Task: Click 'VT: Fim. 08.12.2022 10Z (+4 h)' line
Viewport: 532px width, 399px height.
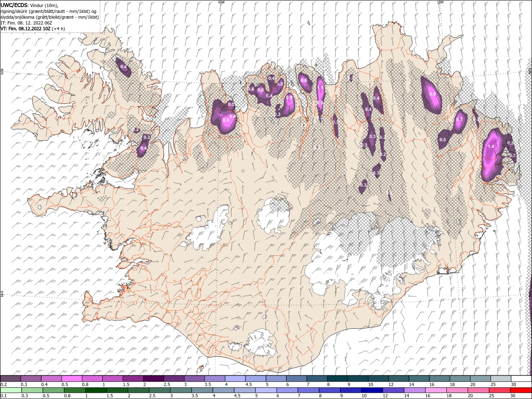Action: 32,29
